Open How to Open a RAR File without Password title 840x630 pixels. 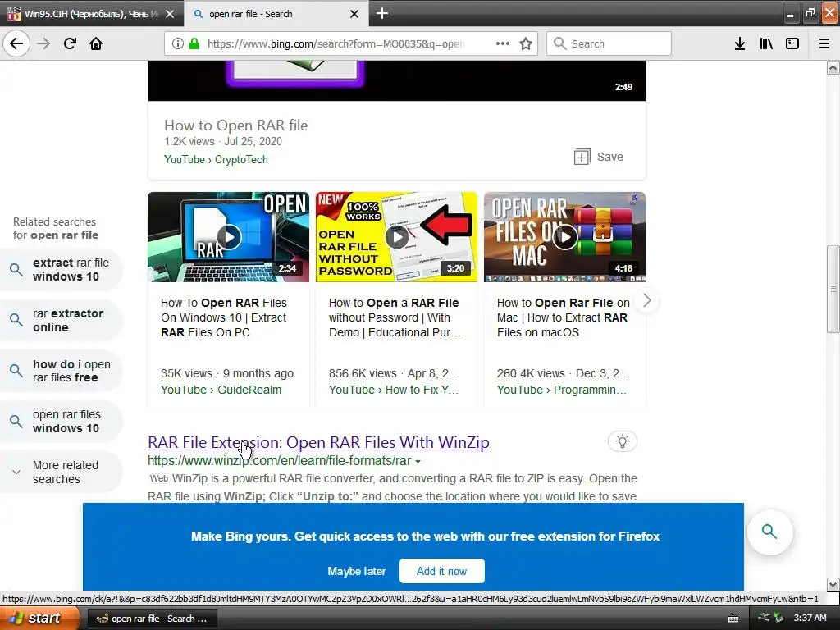pos(395,317)
